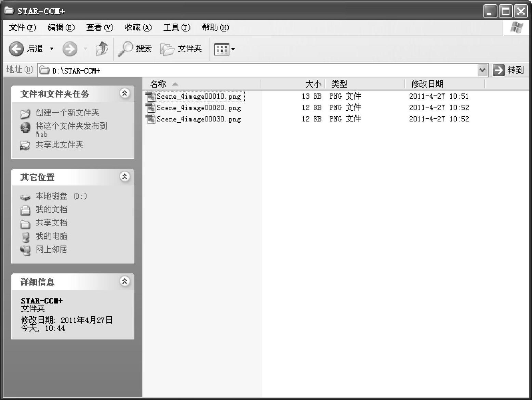Click the Scene_4image00030.png file icon

tap(150, 119)
